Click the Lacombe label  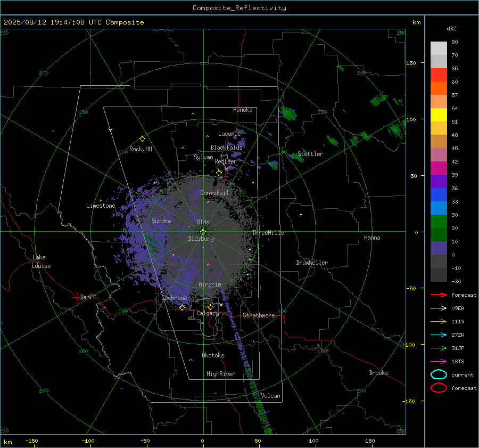pyautogui.click(x=229, y=134)
